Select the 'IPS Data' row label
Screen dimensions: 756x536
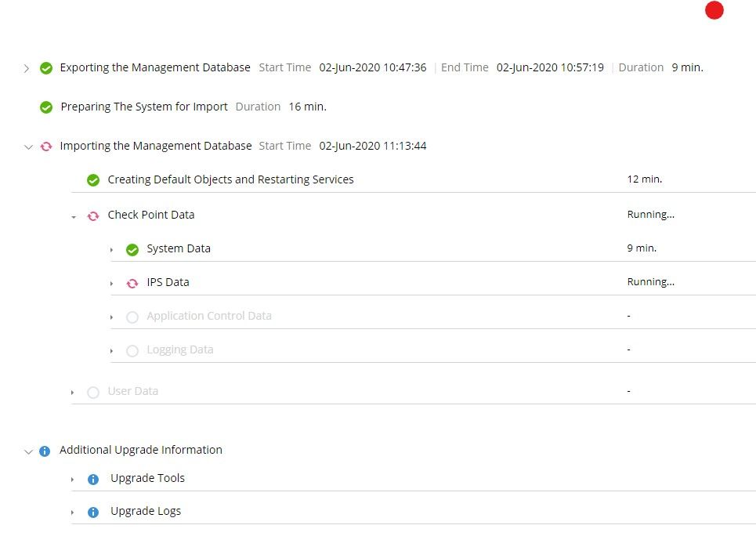pyautogui.click(x=168, y=282)
